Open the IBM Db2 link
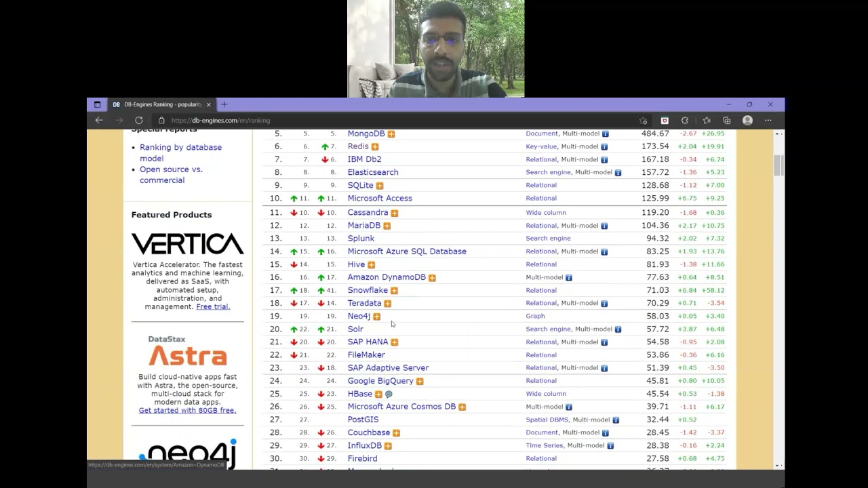Image resolution: width=868 pixels, height=488 pixels. [364, 159]
